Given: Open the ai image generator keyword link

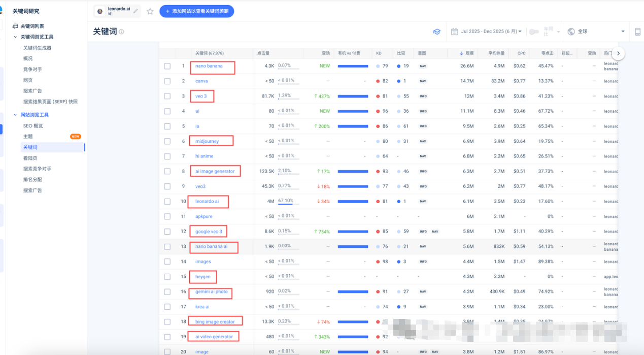Looking at the screenshot, I should tap(215, 171).
